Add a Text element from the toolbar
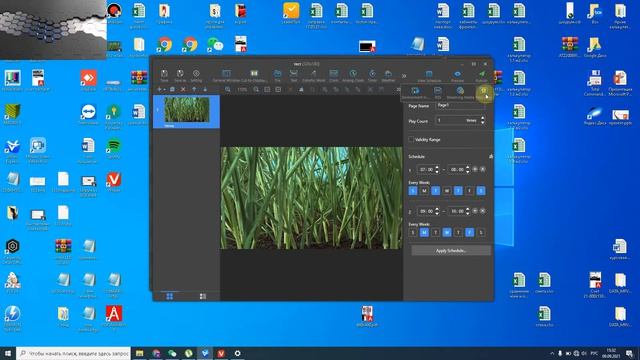This screenshot has height=360, width=640. [293, 75]
